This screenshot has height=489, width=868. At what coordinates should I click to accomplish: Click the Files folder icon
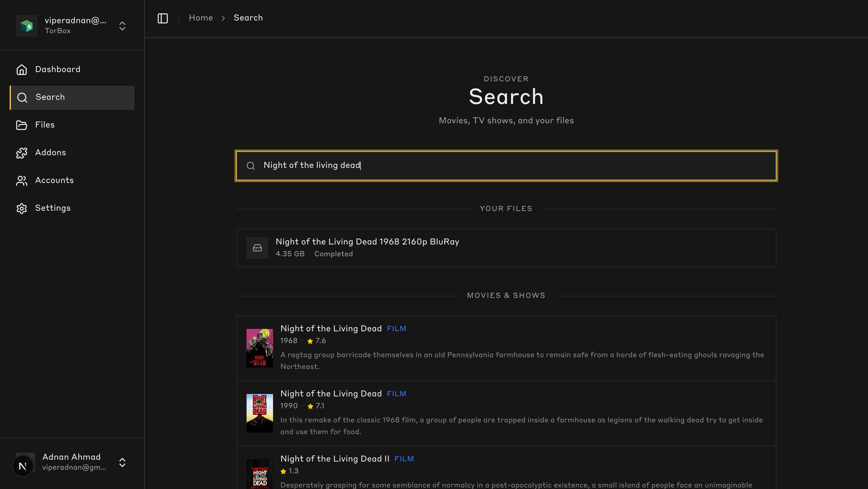[22, 125]
